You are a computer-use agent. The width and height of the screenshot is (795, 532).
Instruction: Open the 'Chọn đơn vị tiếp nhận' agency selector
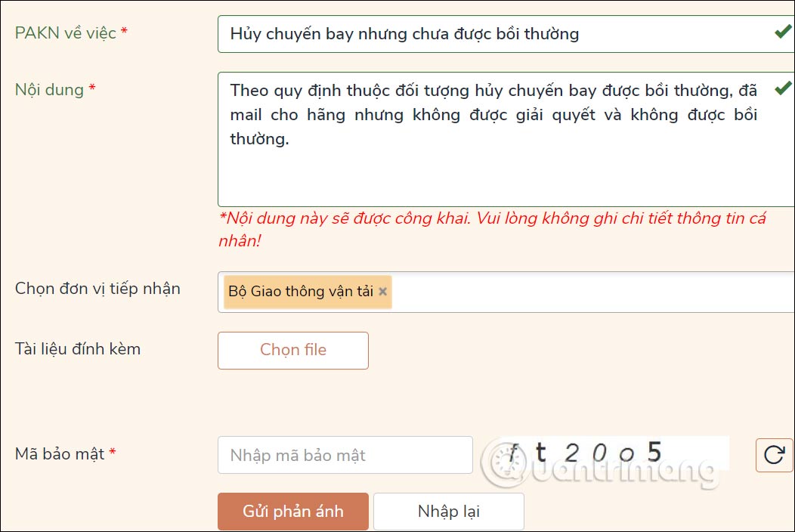coord(567,291)
